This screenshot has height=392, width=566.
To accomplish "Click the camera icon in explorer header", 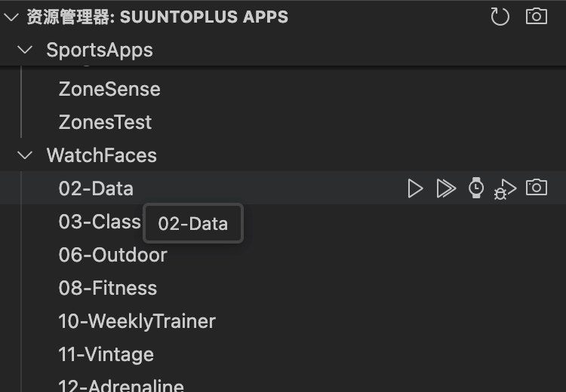I will pos(537,17).
